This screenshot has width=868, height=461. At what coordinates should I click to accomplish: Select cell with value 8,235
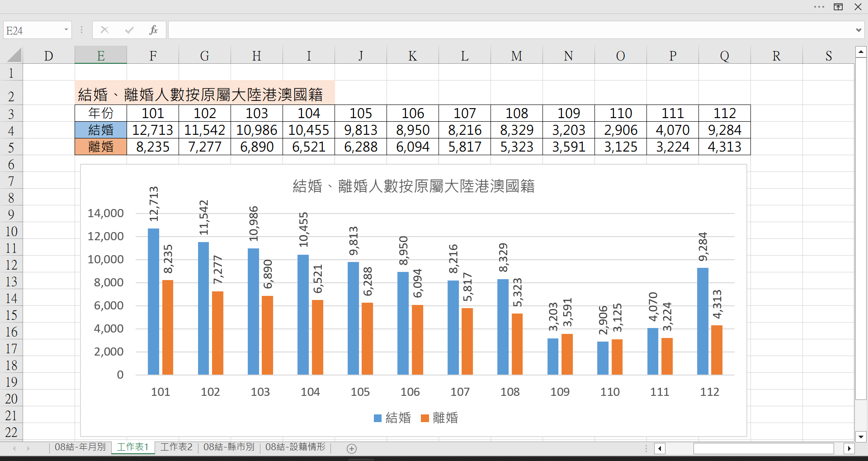click(153, 147)
